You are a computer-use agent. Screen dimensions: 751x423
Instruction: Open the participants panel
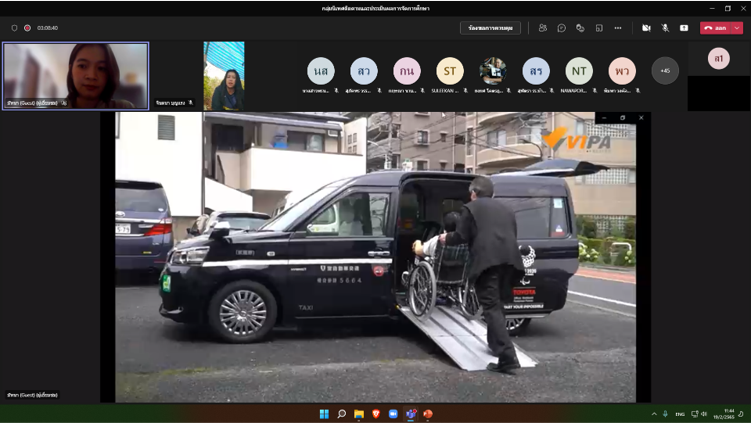pos(543,28)
